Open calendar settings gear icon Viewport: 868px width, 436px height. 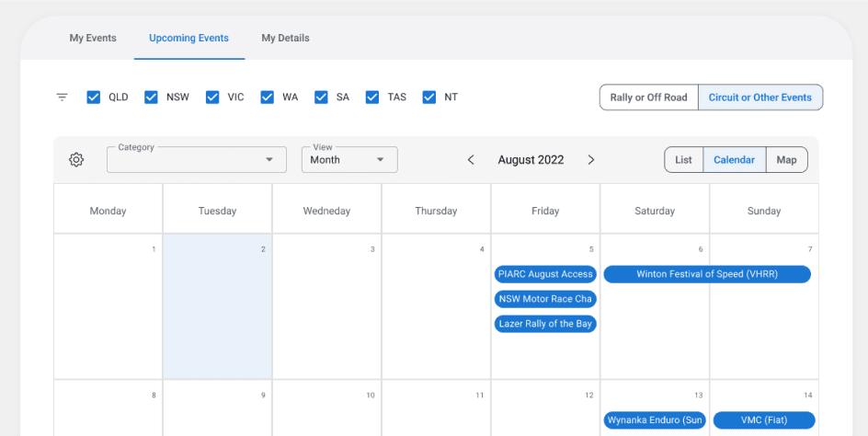[76, 160]
